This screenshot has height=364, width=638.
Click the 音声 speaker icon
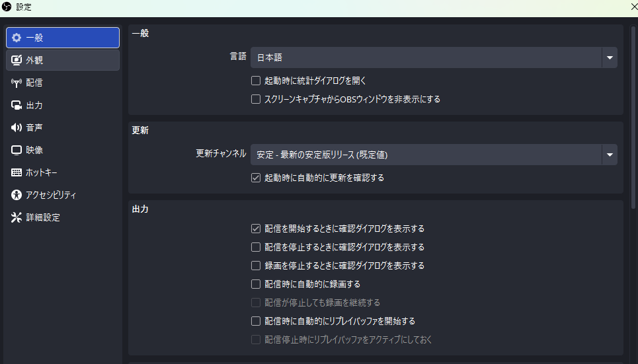pyautogui.click(x=17, y=127)
